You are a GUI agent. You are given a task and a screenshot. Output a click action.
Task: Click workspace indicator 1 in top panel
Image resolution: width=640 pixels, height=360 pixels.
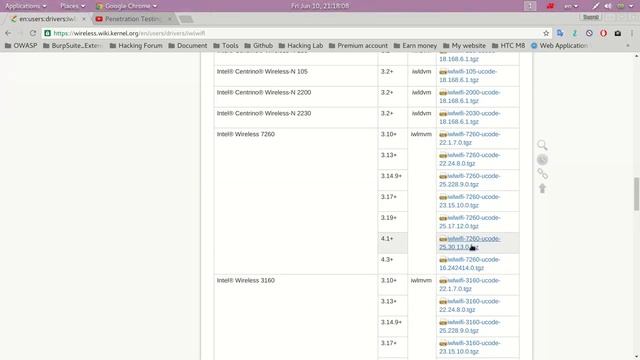530,6
